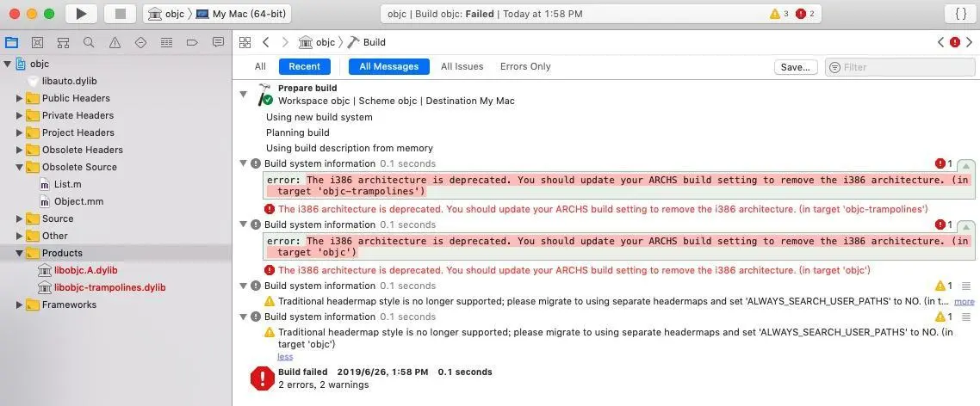
Task: Choose the My Mac (64-bit) destination
Action: click(241, 14)
